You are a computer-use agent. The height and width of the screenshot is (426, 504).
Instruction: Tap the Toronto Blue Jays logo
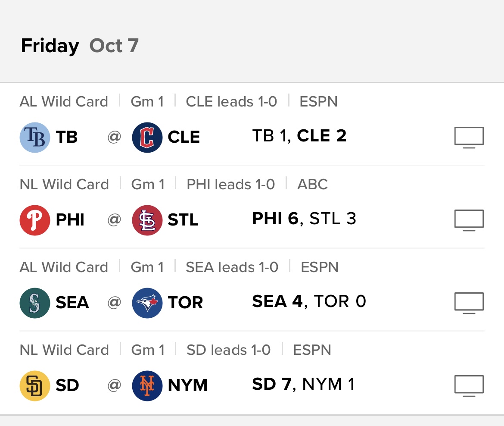(x=147, y=303)
